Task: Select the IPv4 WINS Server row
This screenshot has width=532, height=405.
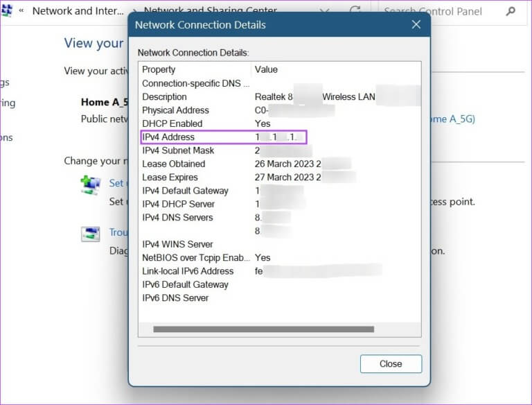Action: 280,244
